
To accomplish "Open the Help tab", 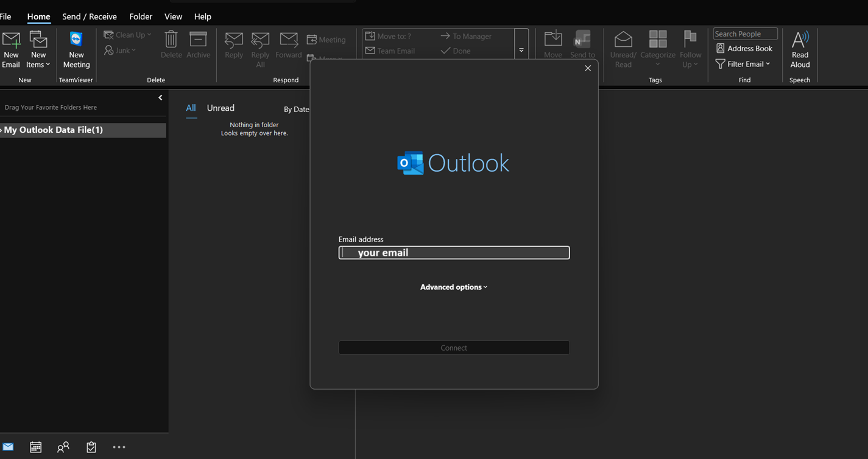I will click(202, 16).
